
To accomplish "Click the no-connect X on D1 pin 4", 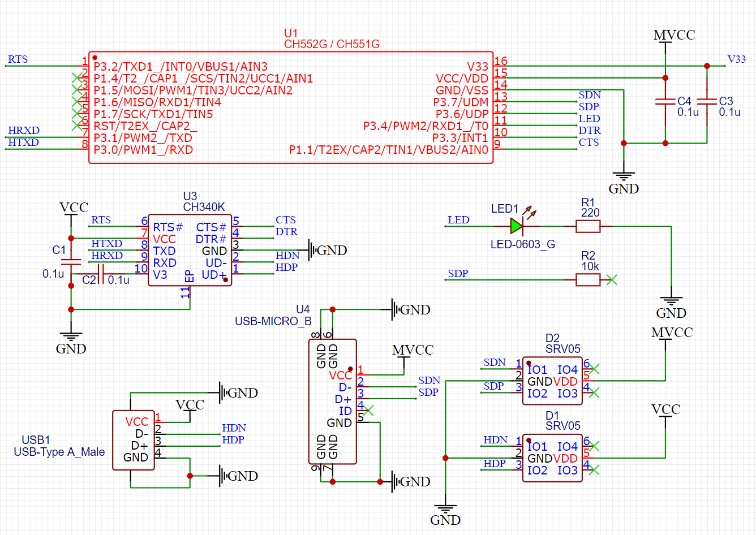I will pyautogui.click(x=594, y=469).
